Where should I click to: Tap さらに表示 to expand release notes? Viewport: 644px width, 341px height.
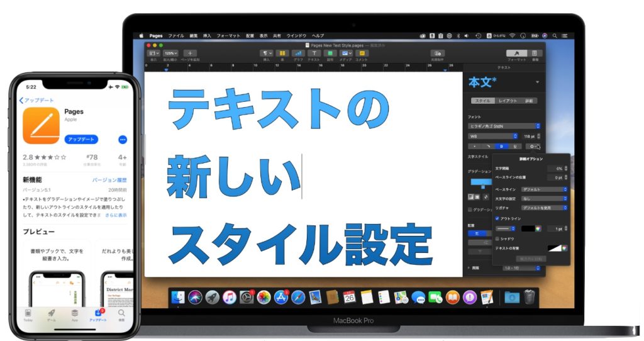click(116, 215)
